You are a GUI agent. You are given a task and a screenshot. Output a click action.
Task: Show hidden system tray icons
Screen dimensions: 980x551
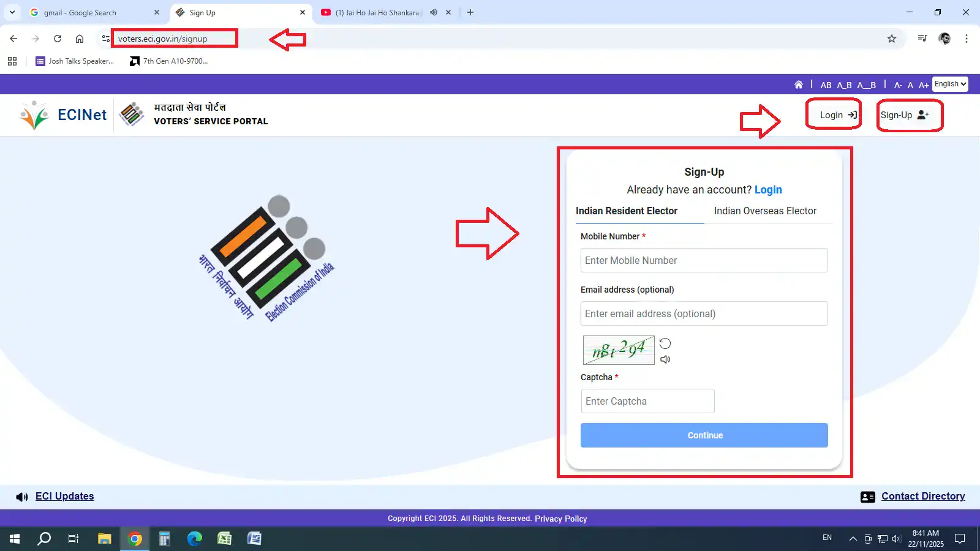pos(853,539)
